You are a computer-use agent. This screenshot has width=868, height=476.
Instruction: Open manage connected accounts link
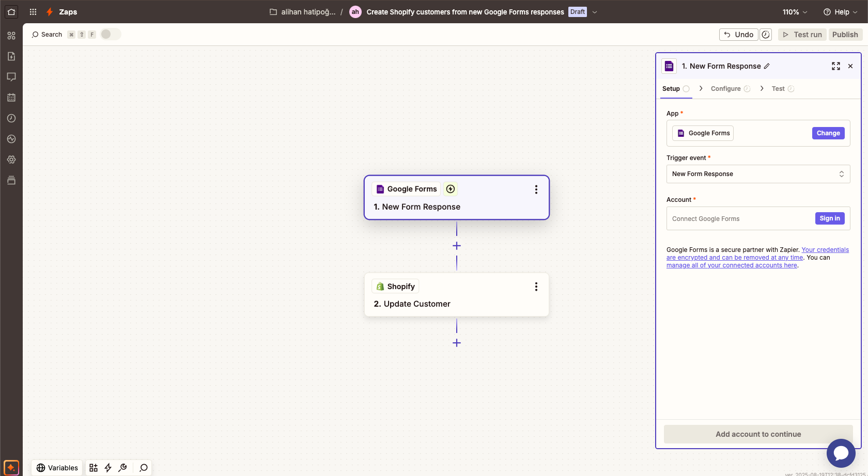[731, 265]
